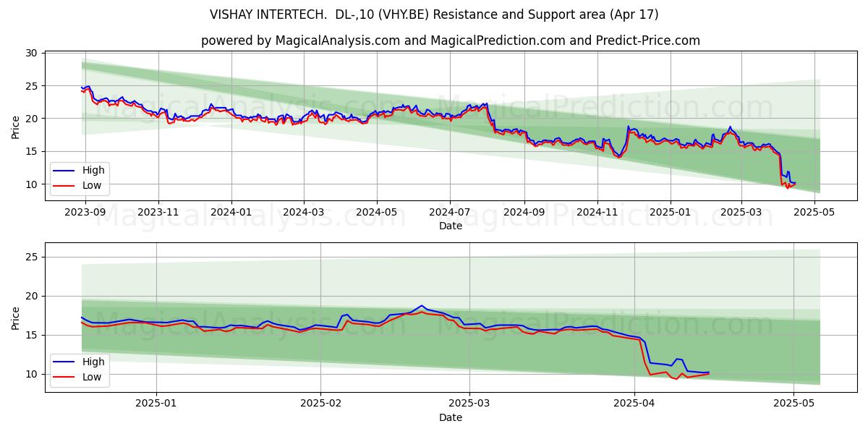Click the 2023-11 tick label

[158, 213]
